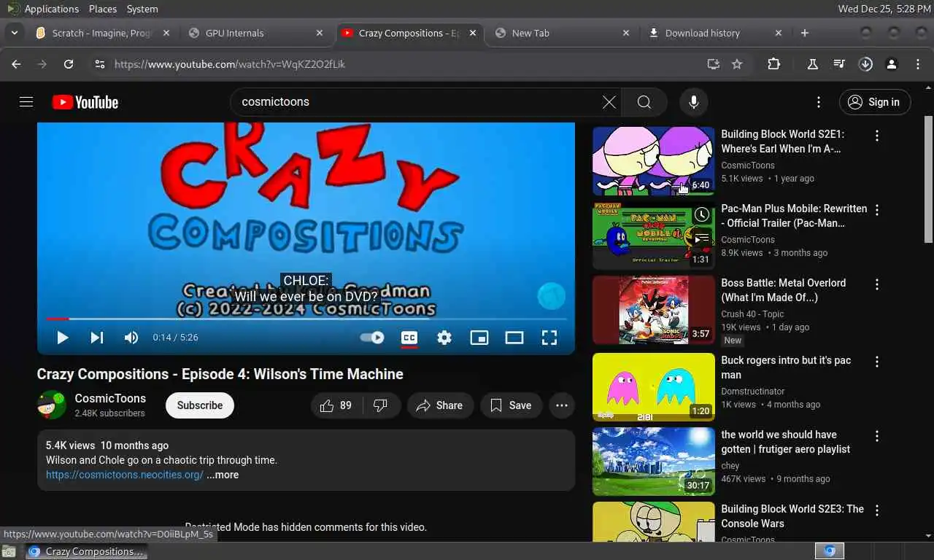Select Crazy Compositions window in taskbar
934x560 pixels.
tap(86, 551)
